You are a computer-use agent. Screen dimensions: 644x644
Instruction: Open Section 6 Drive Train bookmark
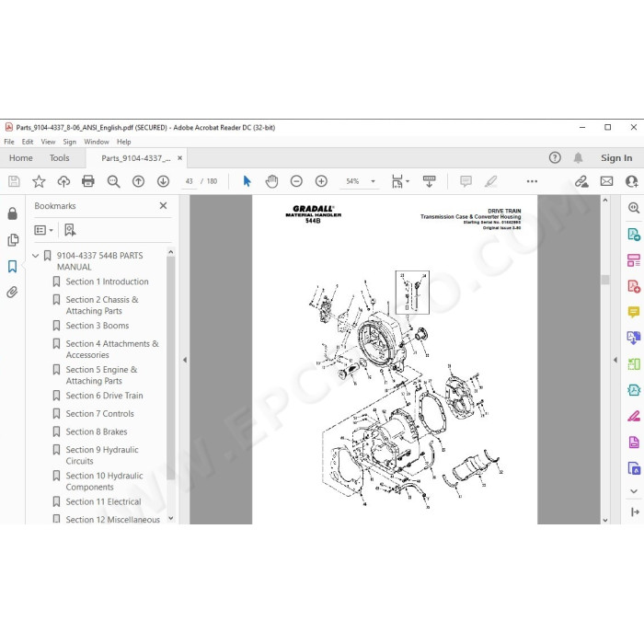[104, 396]
